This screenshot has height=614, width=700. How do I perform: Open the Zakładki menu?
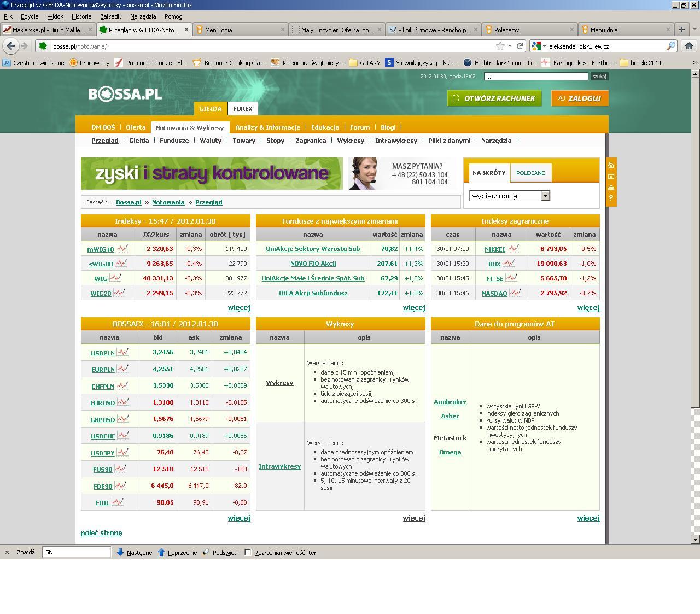tap(111, 16)
